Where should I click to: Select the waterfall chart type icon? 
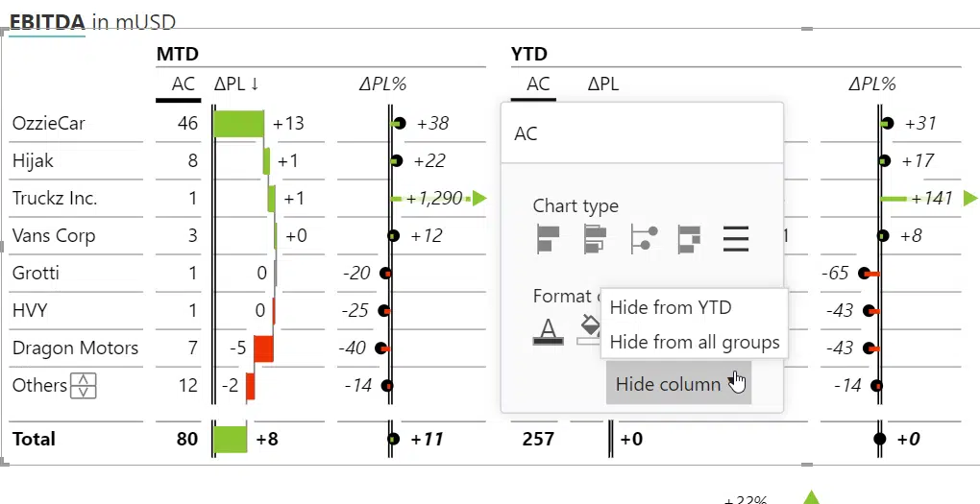690,239
